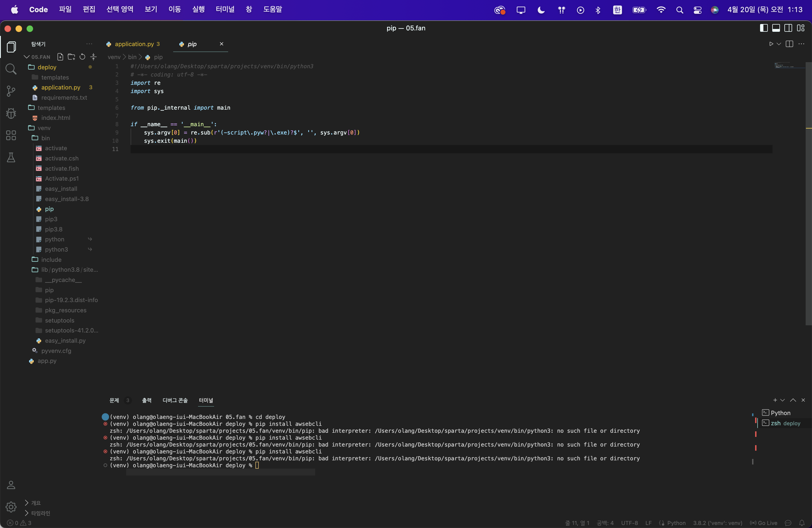The height and width of the screenshot is (528, 812).
Task: Open the Accounts menu icon
Action: point(11,485)
